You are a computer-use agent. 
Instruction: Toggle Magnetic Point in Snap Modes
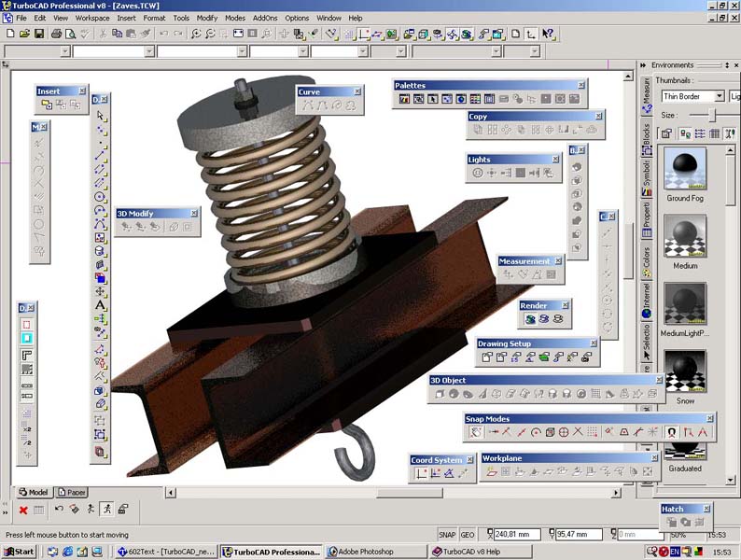pyautogui.click(x=672, y=432)
